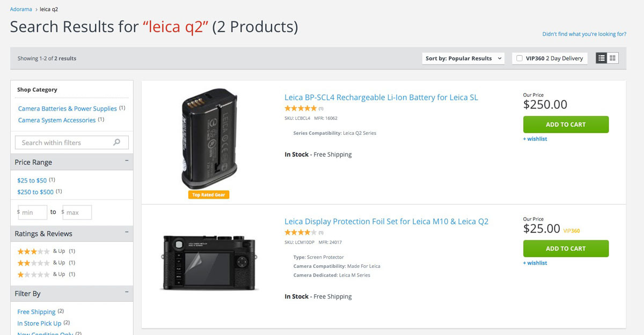This screenshot has height=335, width=644.
Task: Enable VIP360 2 Day Delivery checkbox
Action: [x=519, y=59]
